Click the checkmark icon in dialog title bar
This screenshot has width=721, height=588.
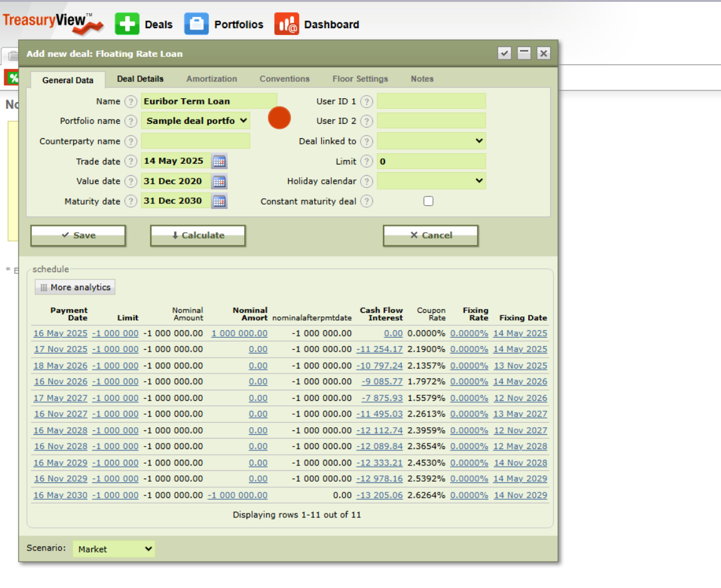[x=504, y=54]
